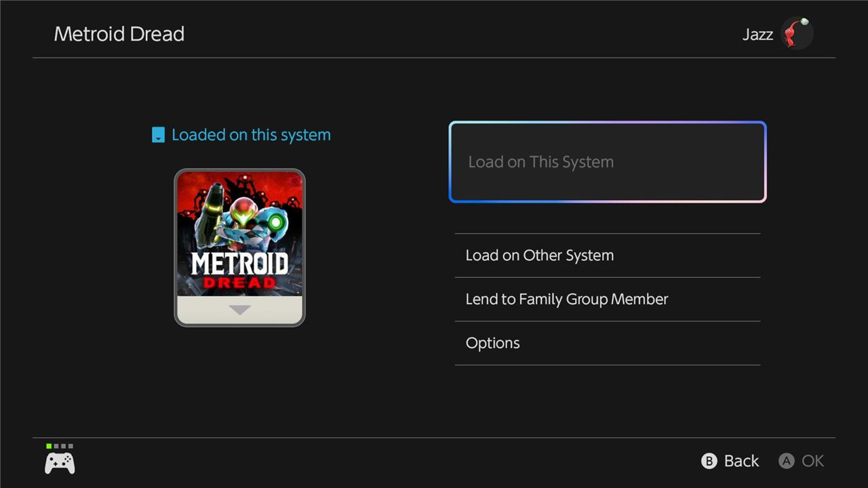Viewport: 868px width, 488px height.
Task: Click the "Back" text label
Action: click(x=741, y=461)
